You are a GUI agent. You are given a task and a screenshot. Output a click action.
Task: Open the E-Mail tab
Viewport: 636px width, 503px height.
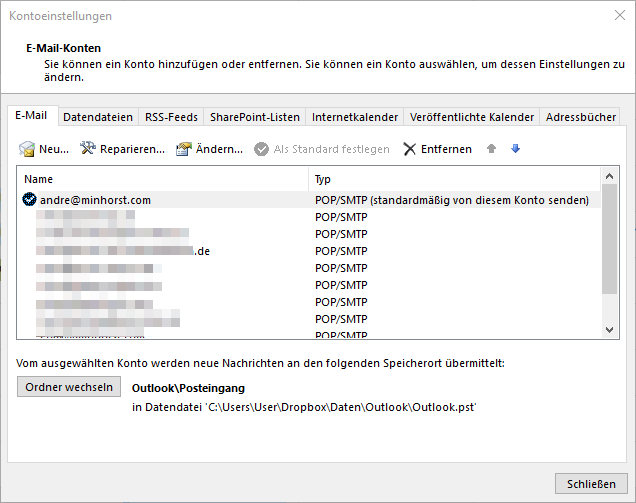(31, 116)
